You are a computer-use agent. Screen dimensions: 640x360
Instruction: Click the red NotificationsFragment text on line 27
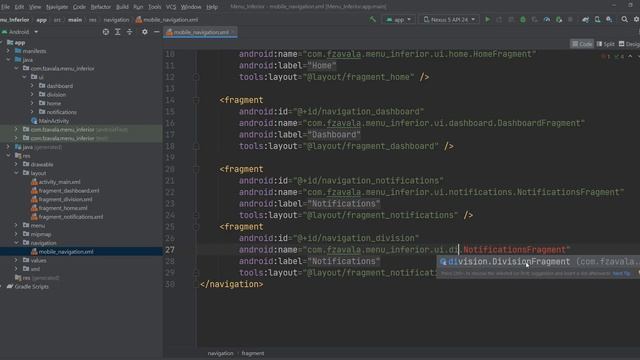(515, 250)
